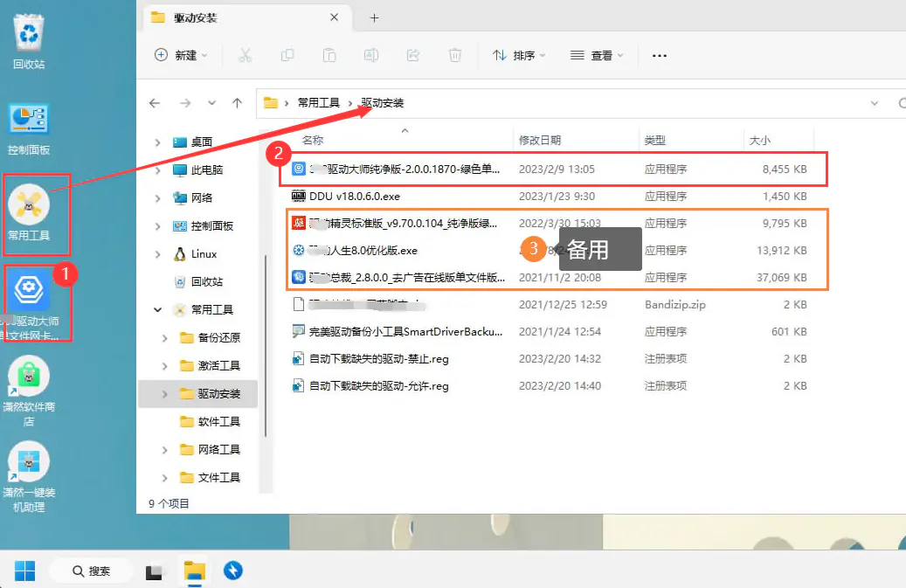Viewport: 906px width, 588px height.
Task: Open the 排序 sort dropdown
Action: click(x=519, y=55)
